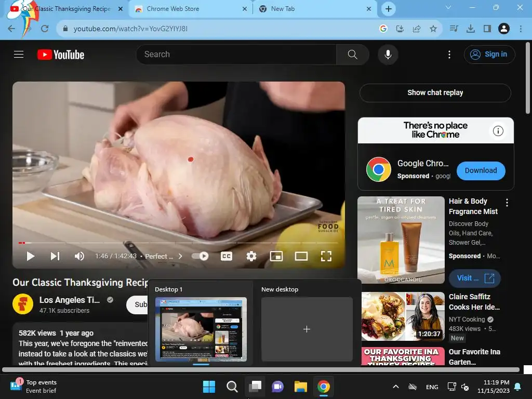Open Chrome media controls icon

454,29
